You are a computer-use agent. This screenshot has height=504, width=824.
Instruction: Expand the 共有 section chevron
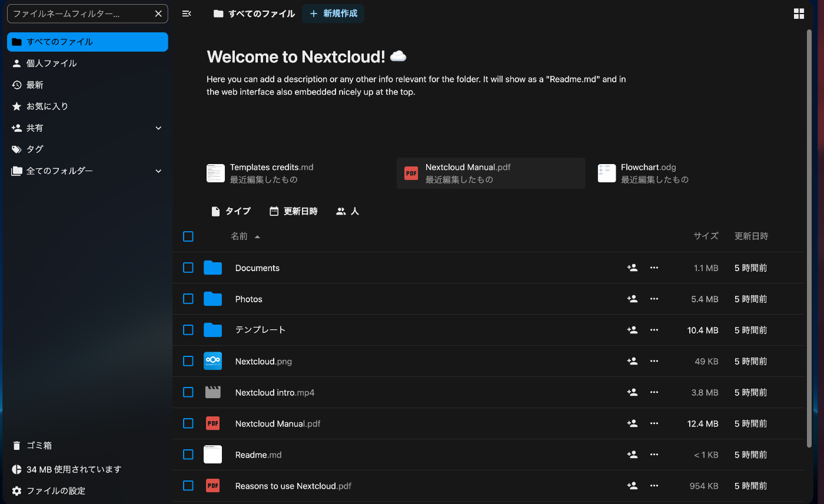click(x=158, y=128)
